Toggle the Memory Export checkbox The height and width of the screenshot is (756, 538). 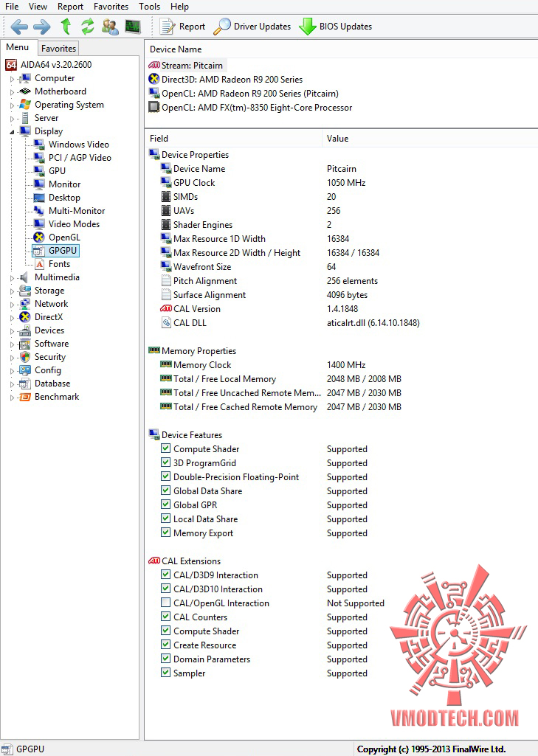165,533
